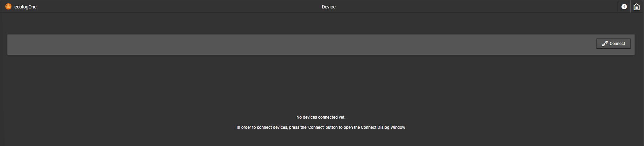This screenshot has width=644, height=146.
Task: Tap the cable connector symbol beside Connect
Action: coord(605,44)
